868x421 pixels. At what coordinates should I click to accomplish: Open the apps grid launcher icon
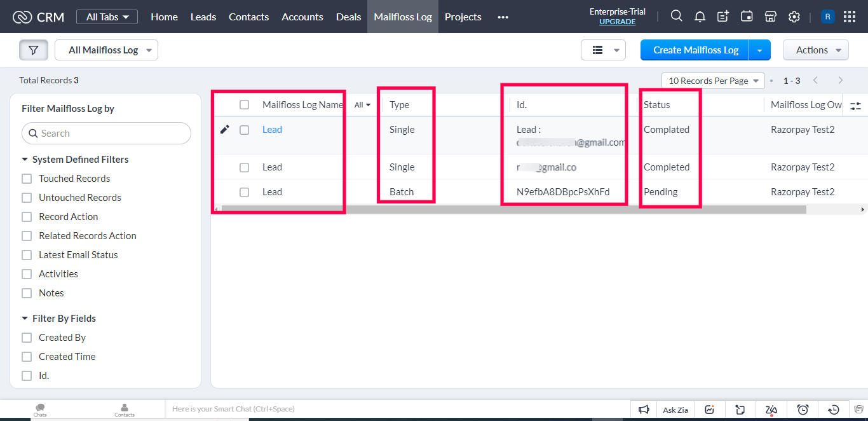850,17
